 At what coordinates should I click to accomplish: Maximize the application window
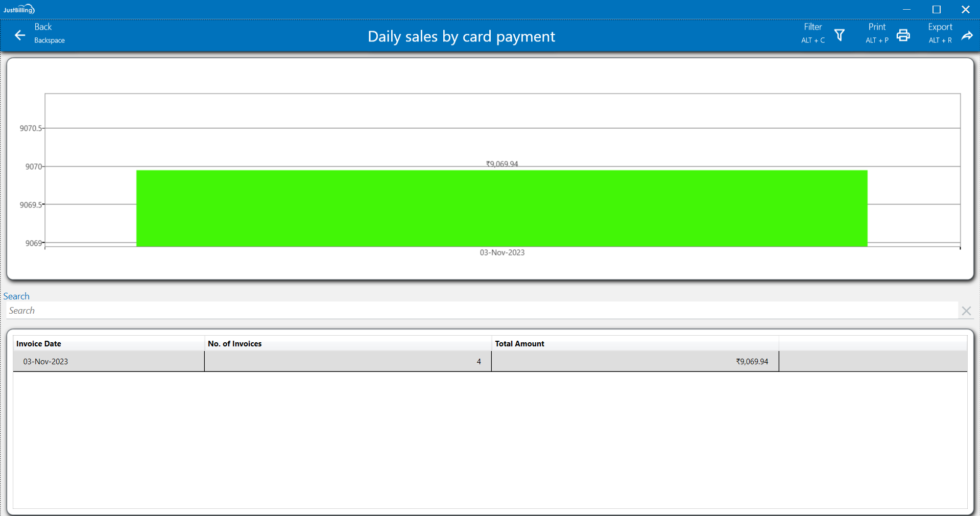click(x=936, y=9)
